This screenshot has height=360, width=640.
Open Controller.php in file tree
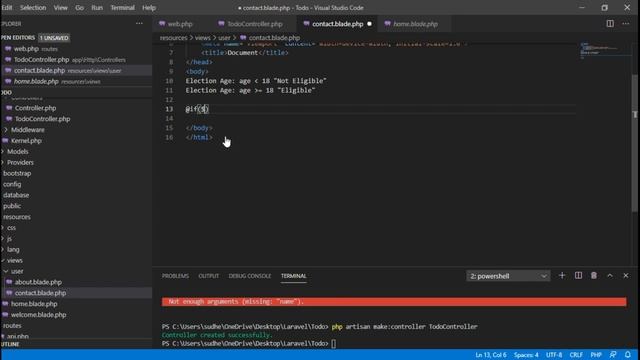(x=76, y=108)
